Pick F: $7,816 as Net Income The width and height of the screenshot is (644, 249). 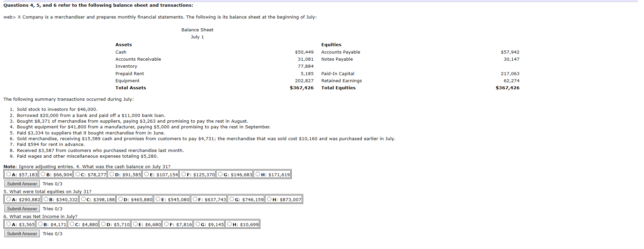tap(166, 224)
